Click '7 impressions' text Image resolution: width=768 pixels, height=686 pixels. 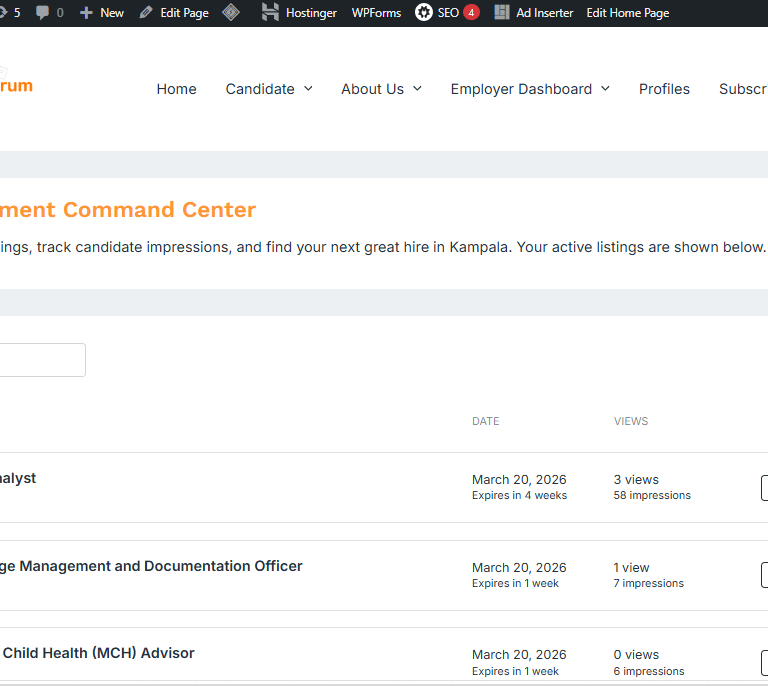point(648,584)
